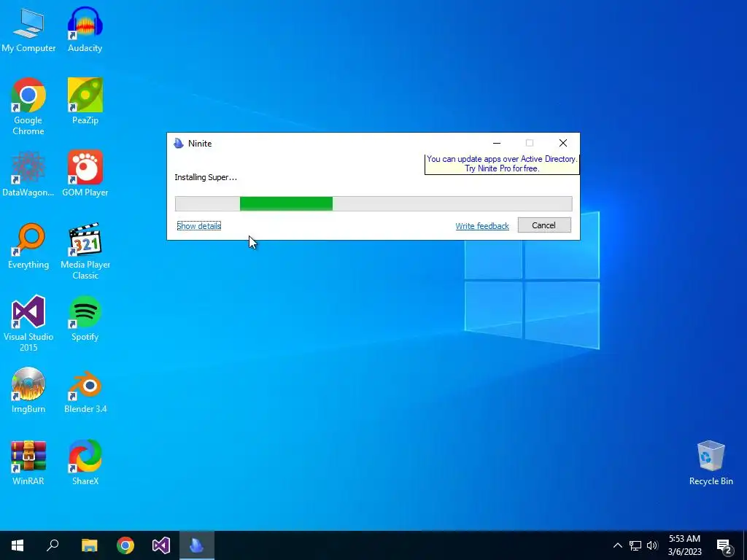The height and width of the screenshot is (560, 747).
Task: Select the GOM Player desktop shortcut
Action: coord(85,174)
